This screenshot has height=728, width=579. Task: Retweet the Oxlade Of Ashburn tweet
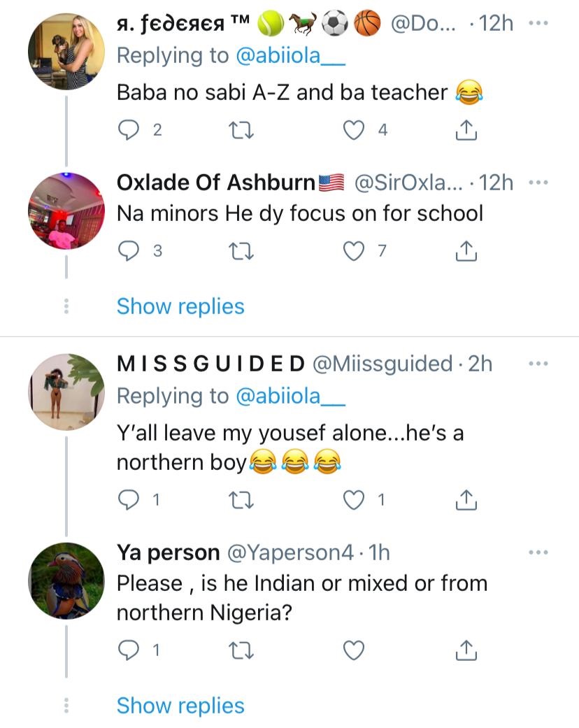[x=241, y=252]
